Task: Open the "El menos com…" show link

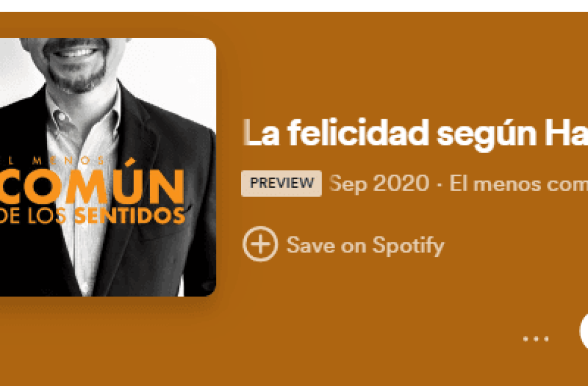Action: (519, 184)
